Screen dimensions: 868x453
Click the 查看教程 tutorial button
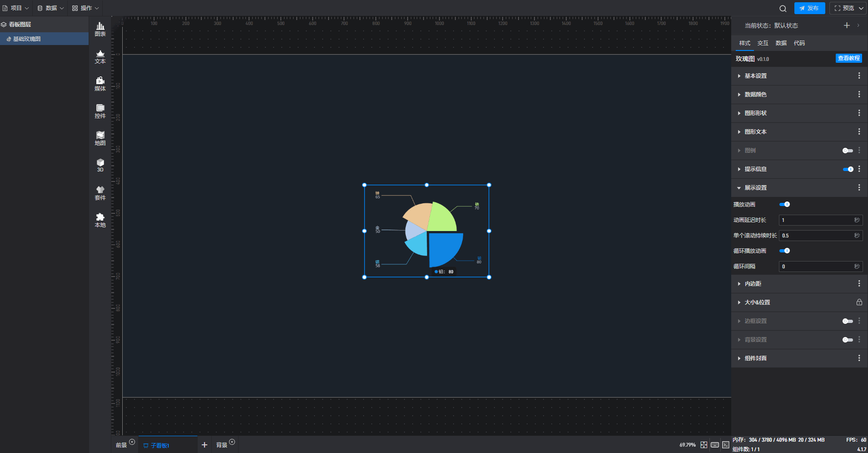[848, 58]
